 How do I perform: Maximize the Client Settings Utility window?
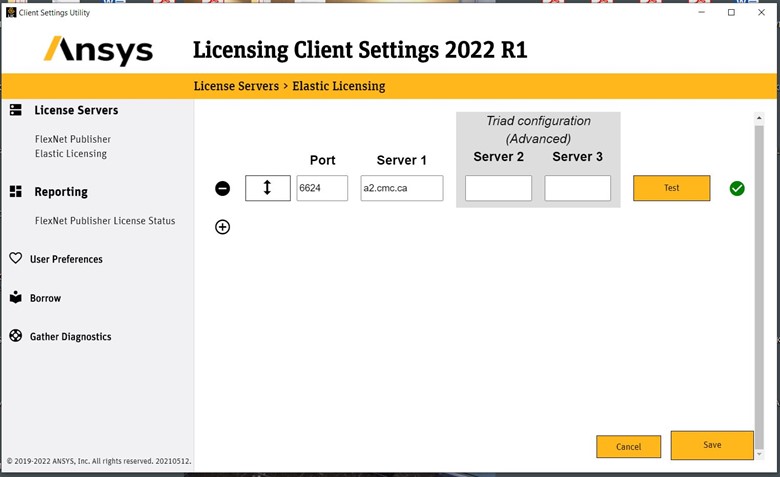pos(731,12)
